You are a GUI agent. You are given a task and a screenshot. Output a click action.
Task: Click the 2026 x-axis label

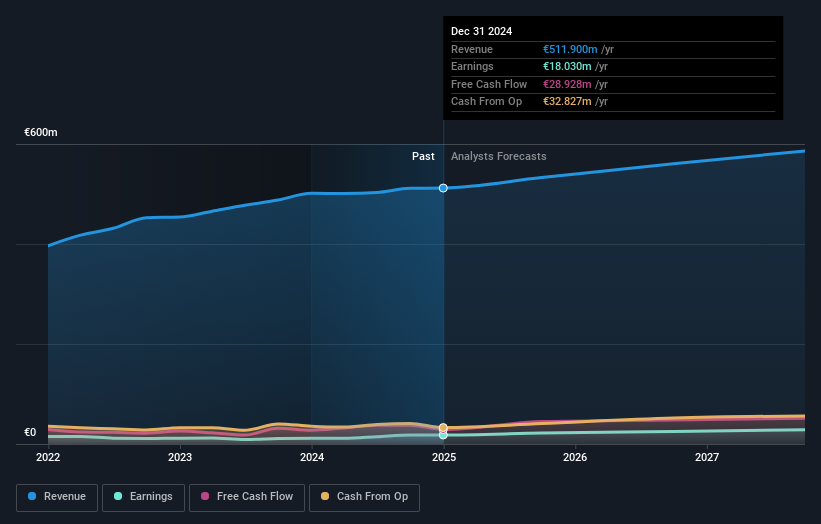coord(575,457)
